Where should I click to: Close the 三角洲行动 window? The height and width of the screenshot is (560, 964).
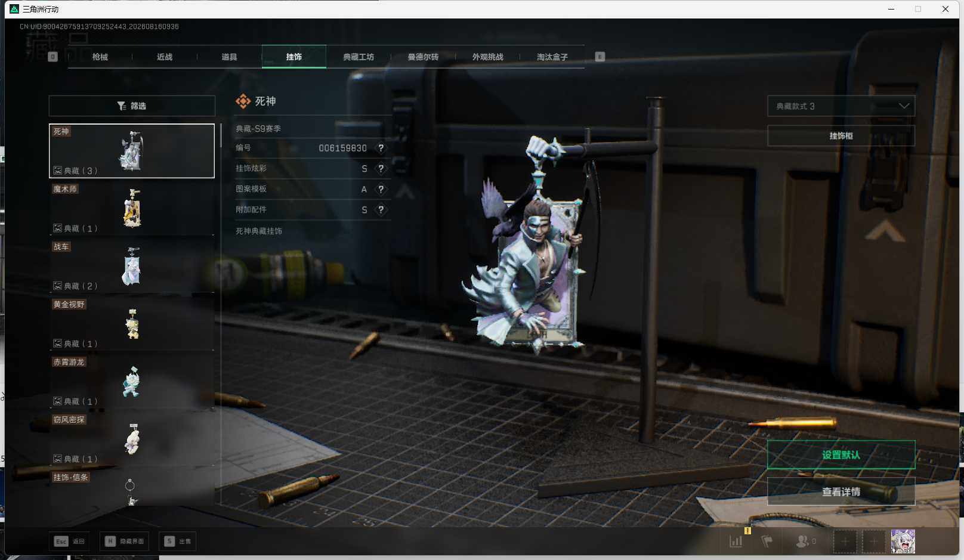(x=946, y=9)
